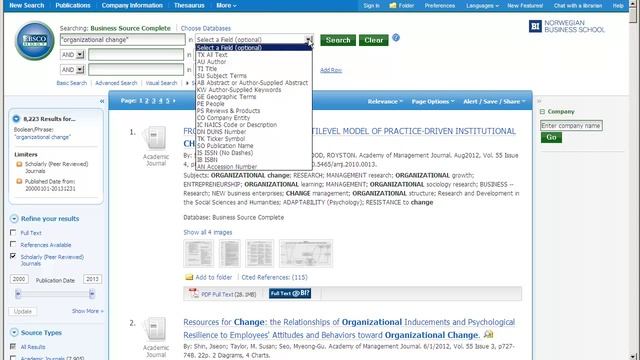Click Add Row link
This screenshot has width=640, height=360.
coord(331,70)
